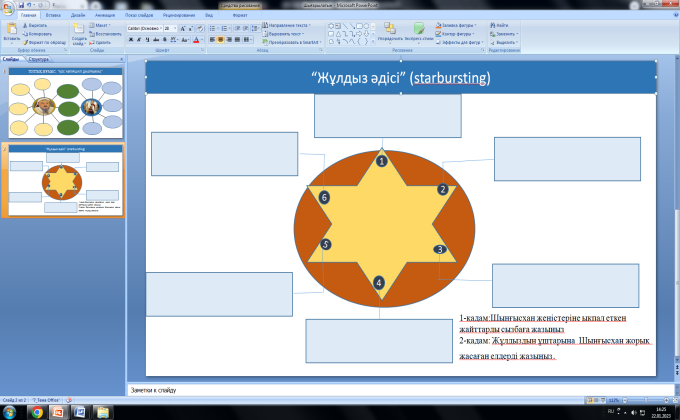The height and width of the screenshot is (420, 680).
Task: Open Упорядочить arrange menu
Action: coord(389,33)
